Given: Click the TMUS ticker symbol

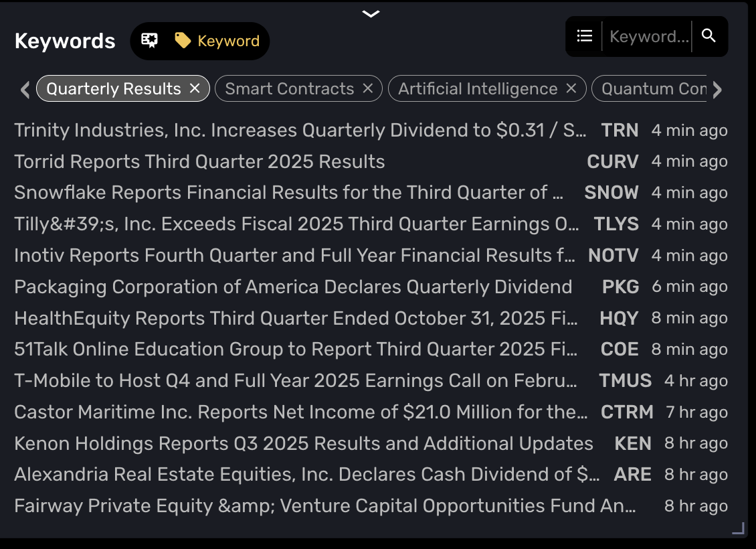Looking at the screenshot, I should 625,381.
